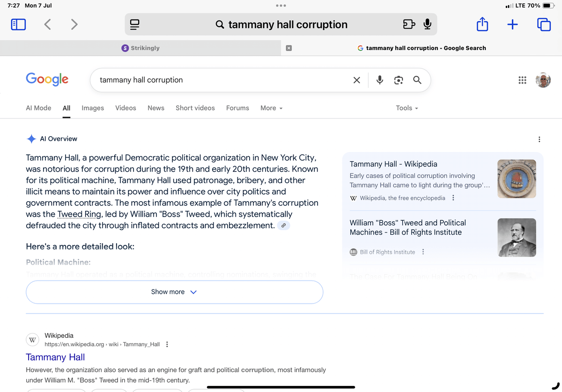Image resolution: width=562 pixels, height=392 pixels.
Task: Expand the More search filters dropdown
Action: tap(272, 108)
